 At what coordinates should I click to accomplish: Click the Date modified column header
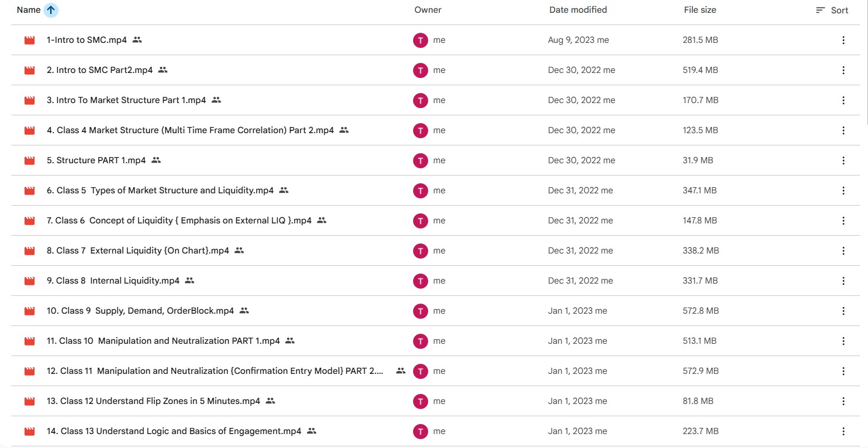[578, 10]
